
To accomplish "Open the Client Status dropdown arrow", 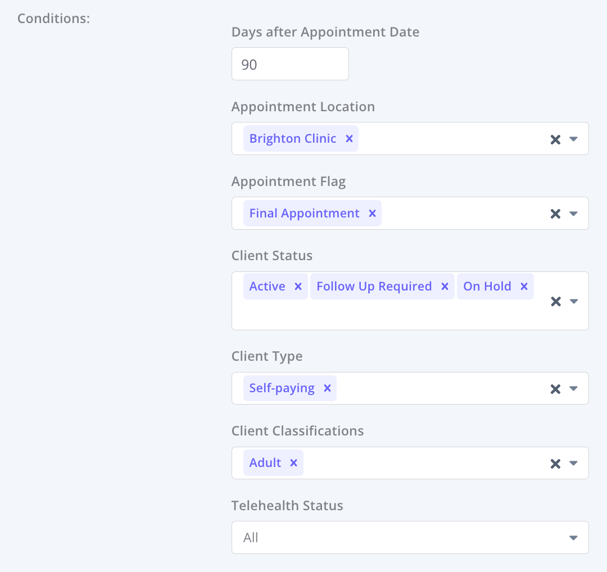I will (x=574, y=301).
